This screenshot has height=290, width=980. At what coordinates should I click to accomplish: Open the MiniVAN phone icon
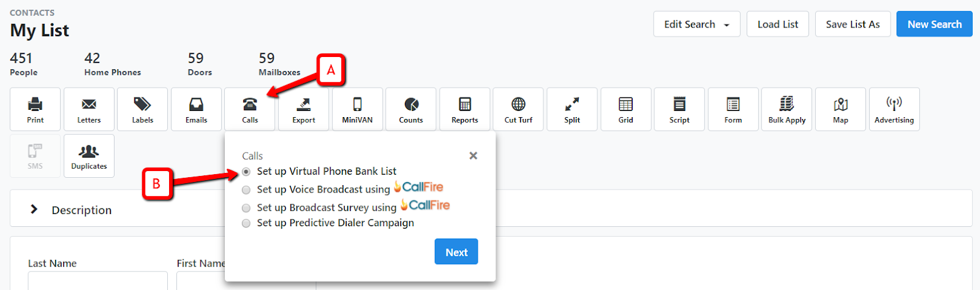pyautogui.click(x=357, y=104)
